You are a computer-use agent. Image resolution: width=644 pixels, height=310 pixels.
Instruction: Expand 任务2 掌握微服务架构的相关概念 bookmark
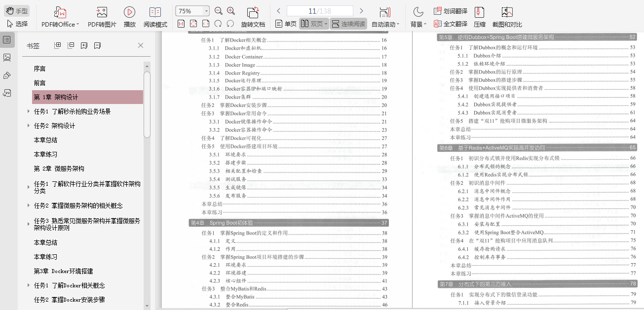(x=29, y=206)
